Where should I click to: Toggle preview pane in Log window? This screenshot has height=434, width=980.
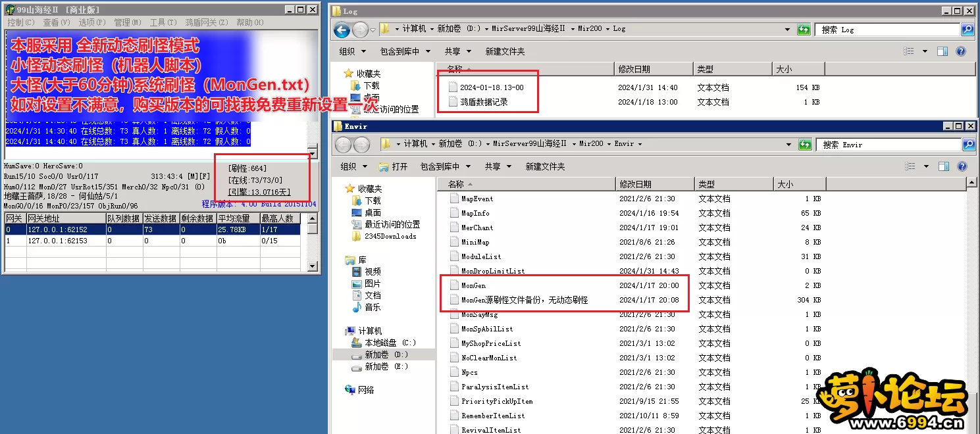(942, 51)
